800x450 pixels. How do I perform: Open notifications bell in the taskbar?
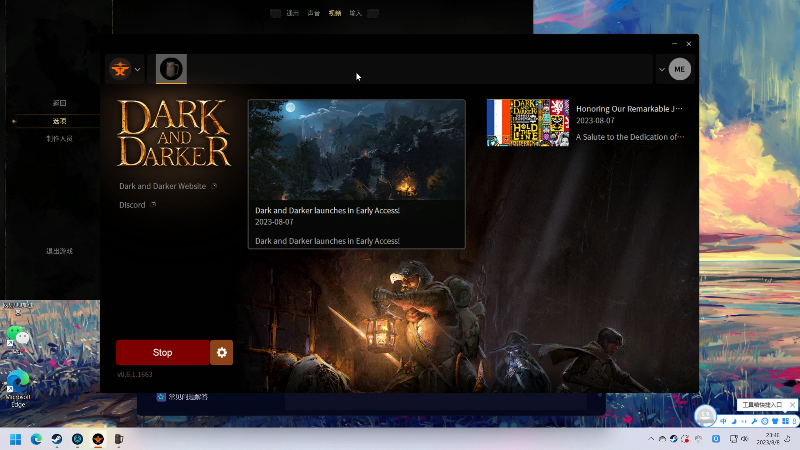(x=788, y=439)
